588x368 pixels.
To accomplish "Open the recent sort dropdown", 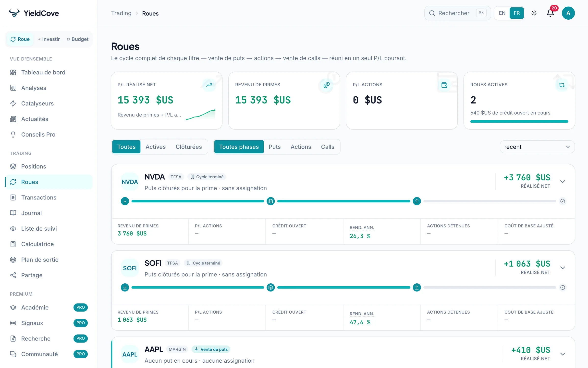I will (x=537, y=147).
